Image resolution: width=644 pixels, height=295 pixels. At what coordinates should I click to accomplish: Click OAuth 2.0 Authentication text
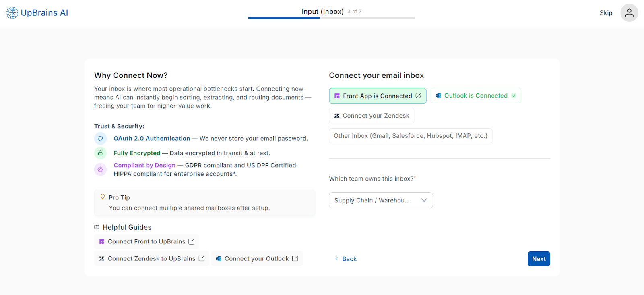152,138
